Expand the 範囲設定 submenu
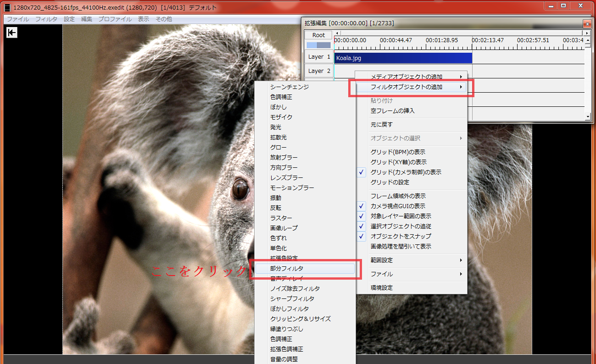The height and width of the screenshot is (364, 596). point(412,260)
